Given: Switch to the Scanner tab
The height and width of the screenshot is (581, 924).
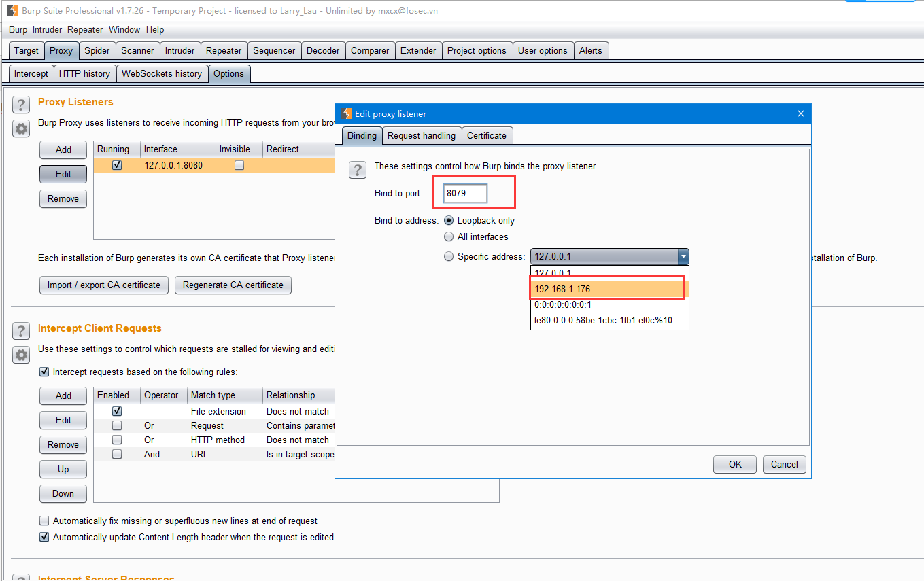Looking at the screenshot, I should 137,50.
